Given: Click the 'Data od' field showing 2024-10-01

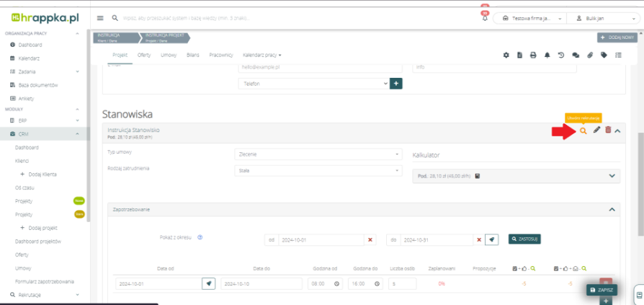Looking at the screenshot, I should [158, 283].
